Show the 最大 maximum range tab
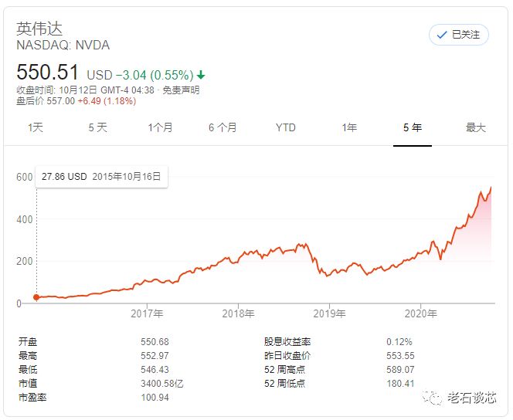Screen dimensions: 513x420 click(476, 127)
